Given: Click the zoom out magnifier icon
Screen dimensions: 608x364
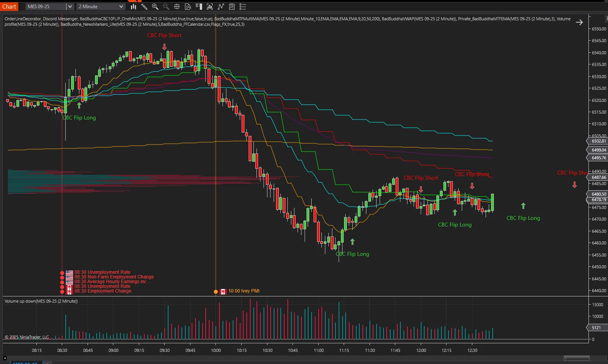Looking at the screenshot, I should 166,7.
